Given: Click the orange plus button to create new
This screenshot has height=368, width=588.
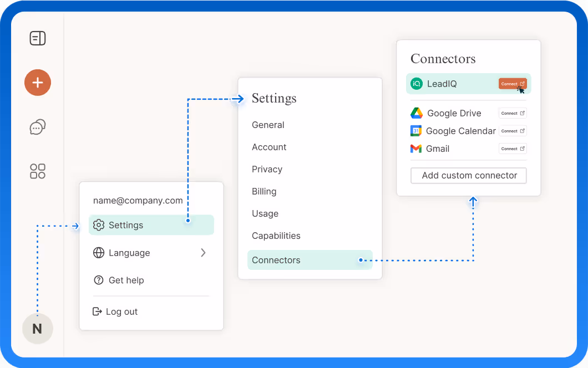Looking at the screenshot, I should 37,83.
